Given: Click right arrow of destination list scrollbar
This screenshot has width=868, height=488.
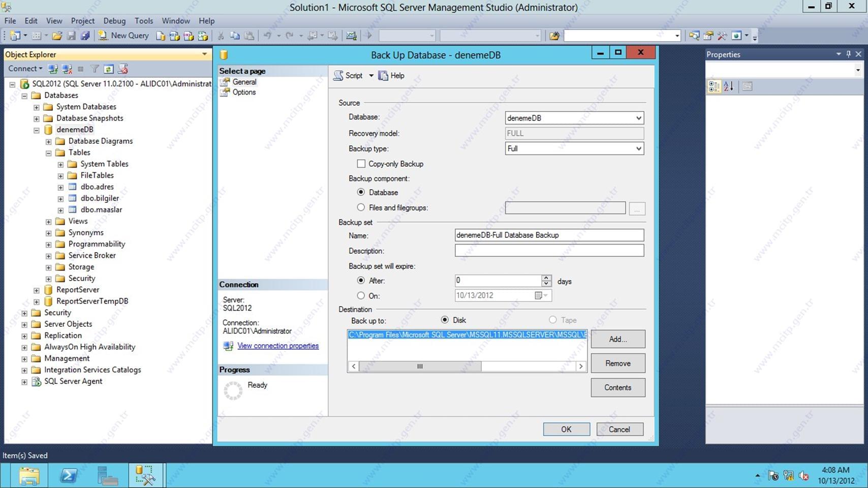Looking at the screenshot, I should tap(581, 366).
